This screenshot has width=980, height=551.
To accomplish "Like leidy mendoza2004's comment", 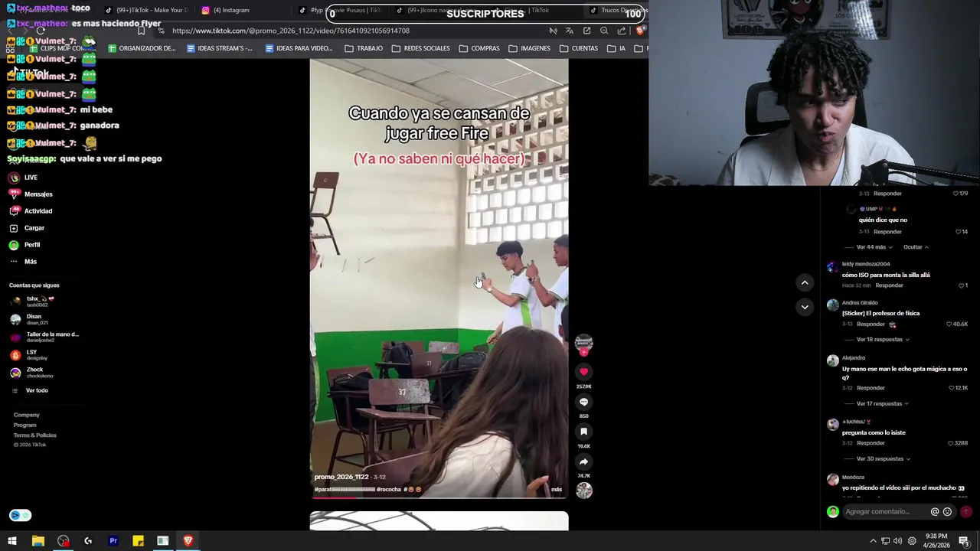I will (x=962, y=285).
